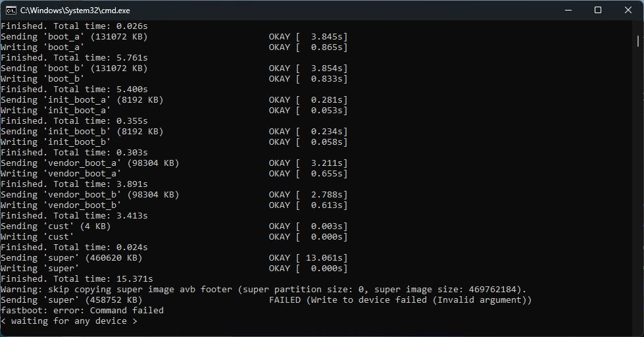Click the 'OKAY [ 13.061s]' status text
644x337 pixels.
[308, 258]
